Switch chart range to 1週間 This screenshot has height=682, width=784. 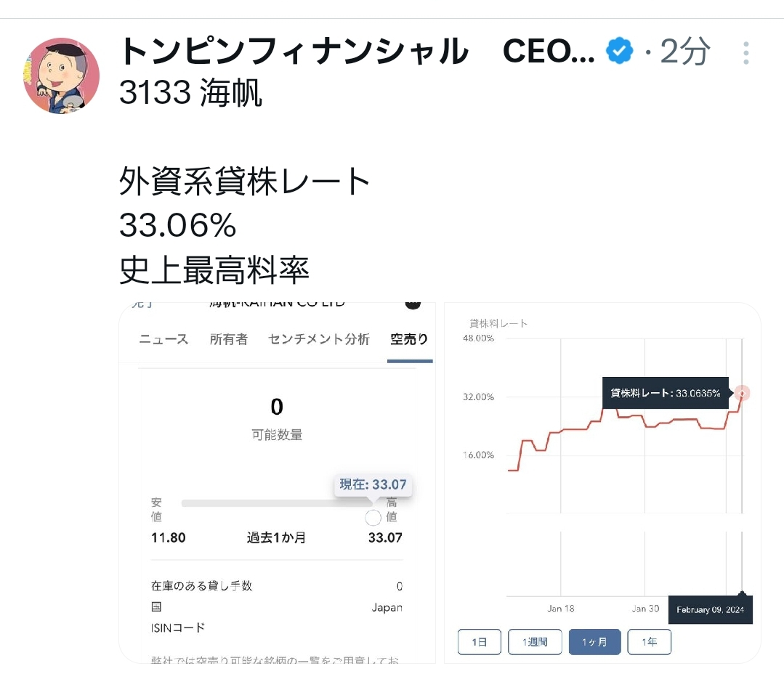[536, 642]
